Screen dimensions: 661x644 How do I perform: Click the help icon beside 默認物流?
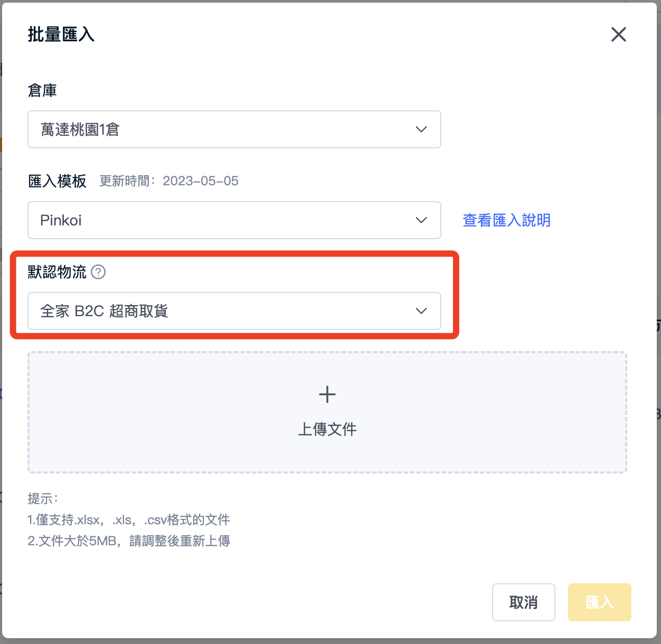98,272
